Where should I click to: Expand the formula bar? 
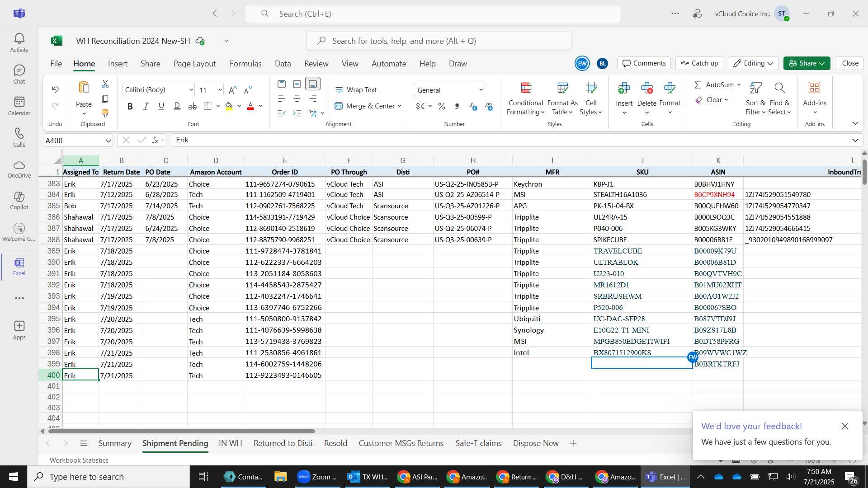pyautogui.click(x=855, y=141)
